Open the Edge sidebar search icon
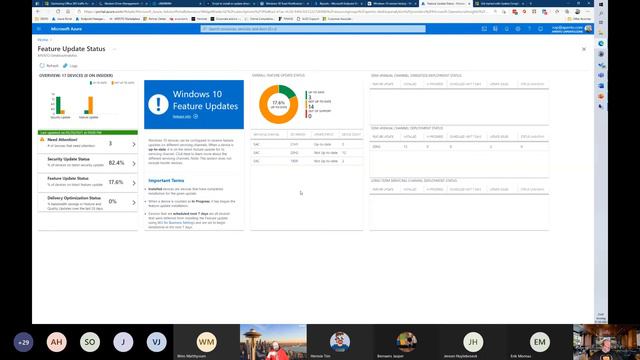 pyautogui.click(x=601, y=13)
